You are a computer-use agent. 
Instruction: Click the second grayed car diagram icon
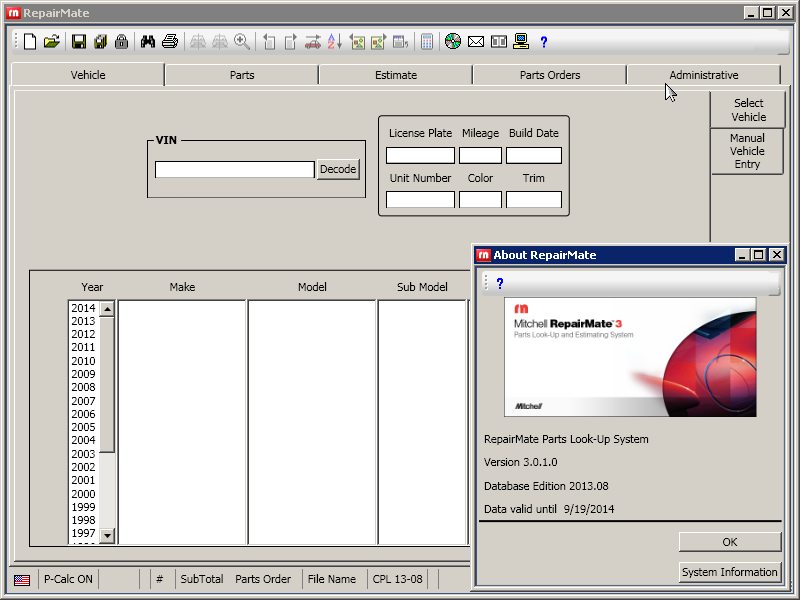(220, 41)
